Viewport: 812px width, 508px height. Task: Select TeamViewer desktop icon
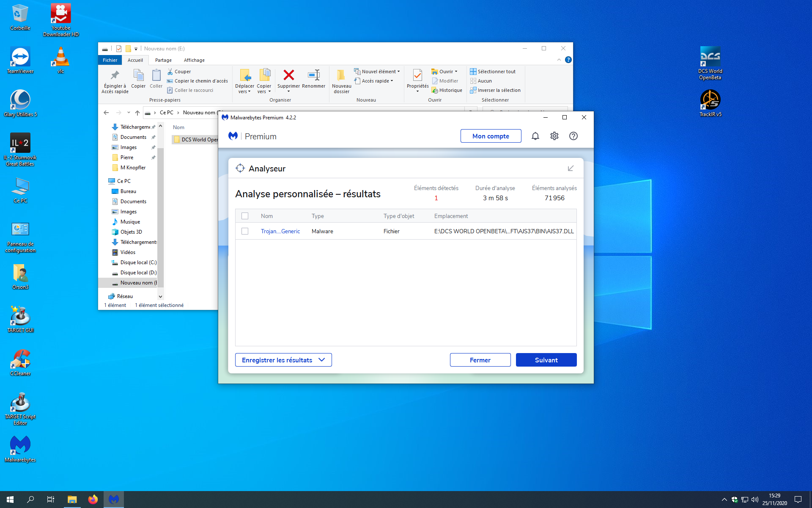[20, 60]
